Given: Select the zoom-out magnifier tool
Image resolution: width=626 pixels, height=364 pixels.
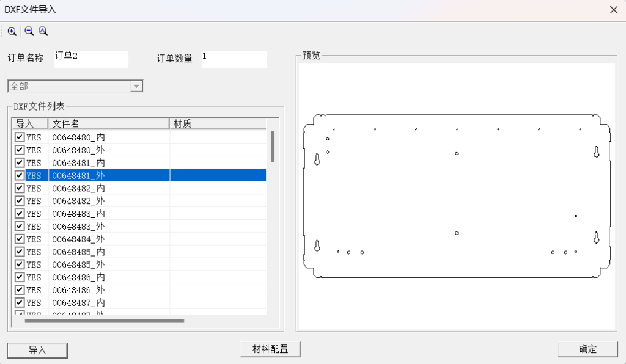Looking at the screenshot, I should pos(28,31).
